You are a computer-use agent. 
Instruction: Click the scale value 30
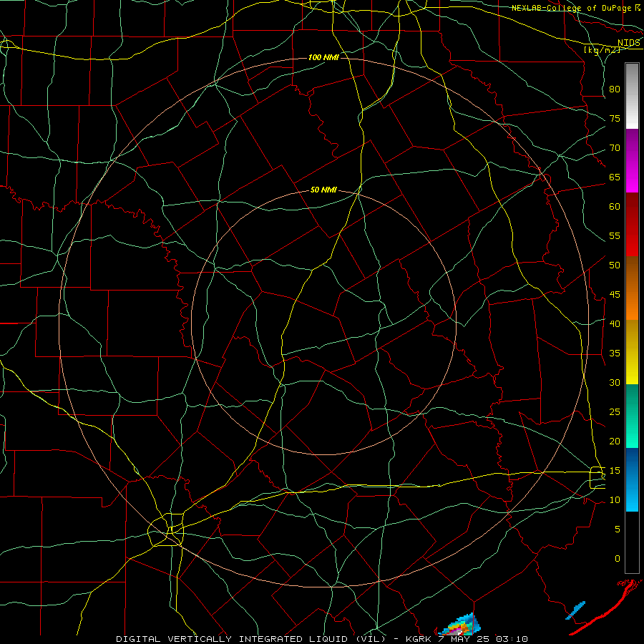615,382
